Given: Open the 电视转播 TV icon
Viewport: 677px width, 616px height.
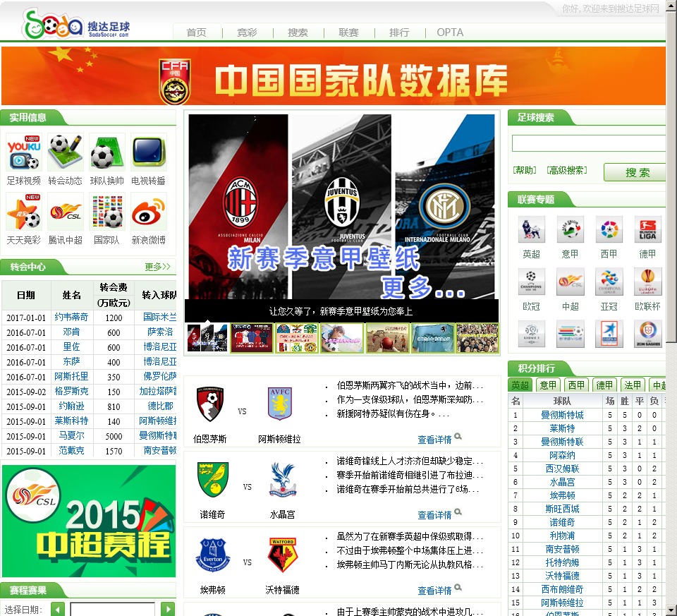Looking at the screenshot, I should coord(149,152).
